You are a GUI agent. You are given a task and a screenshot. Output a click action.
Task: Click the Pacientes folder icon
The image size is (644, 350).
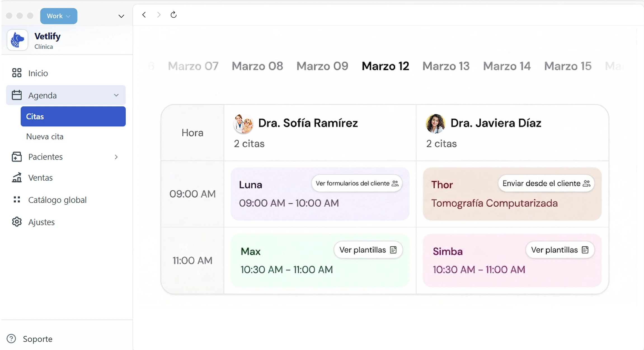coord(17,157)
